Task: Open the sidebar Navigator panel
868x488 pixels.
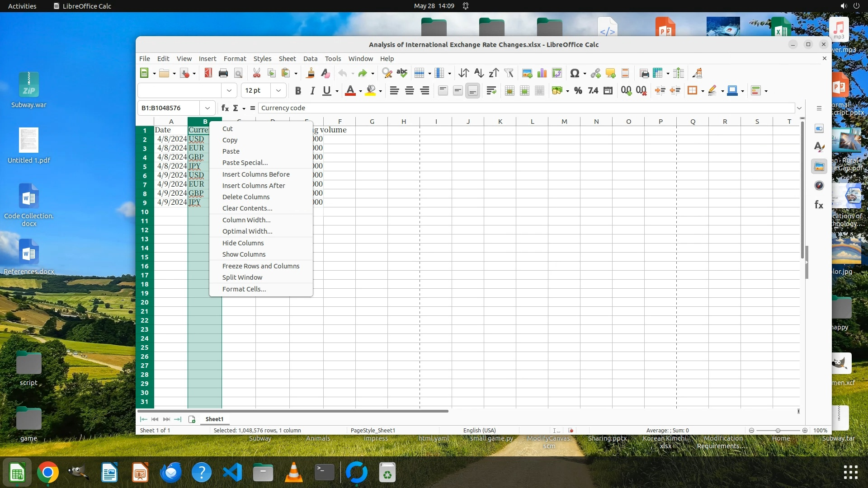Action: (819, 186)
